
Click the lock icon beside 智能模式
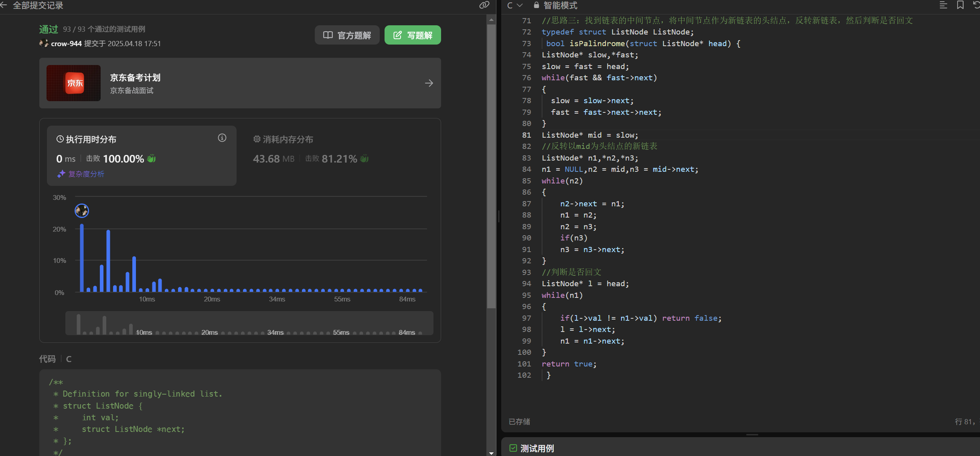(536, 5)
